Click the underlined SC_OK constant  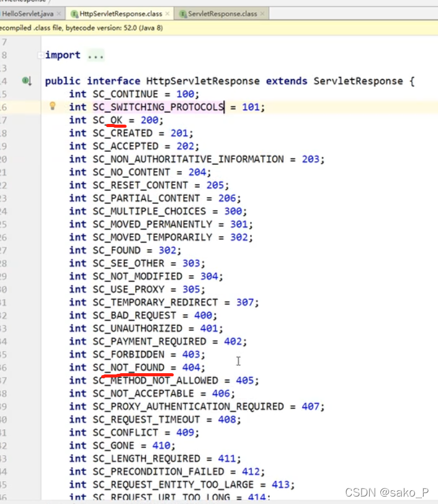tap(108, 120)
